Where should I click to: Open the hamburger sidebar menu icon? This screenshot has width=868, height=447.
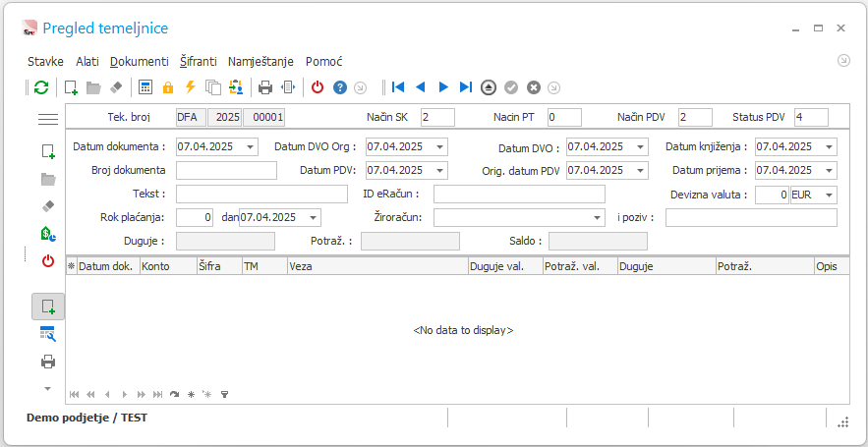(x=48, y=119)
